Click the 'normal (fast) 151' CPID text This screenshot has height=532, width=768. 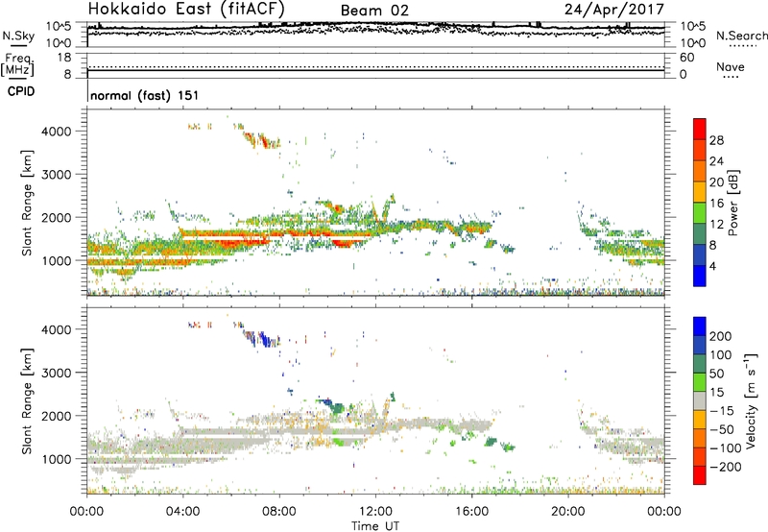(145, 95)
